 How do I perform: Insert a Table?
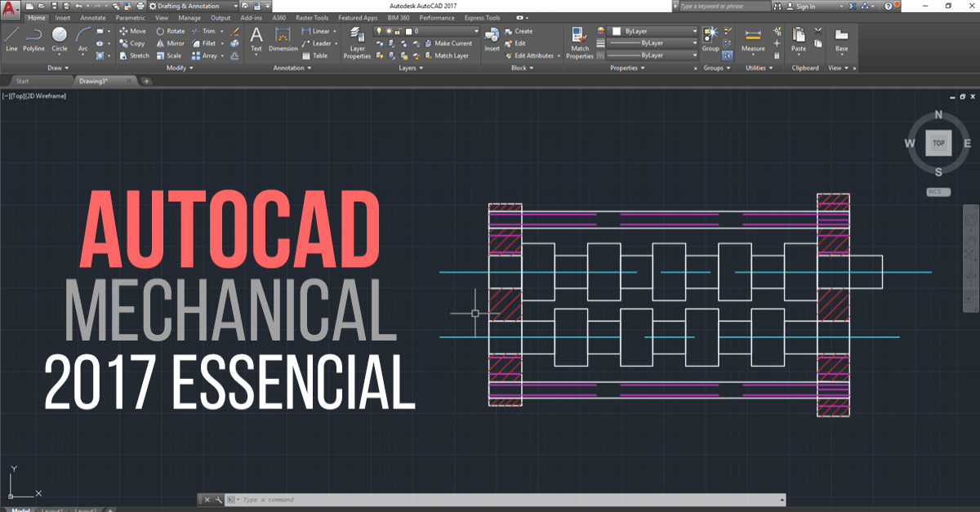(x=315, y=56)
